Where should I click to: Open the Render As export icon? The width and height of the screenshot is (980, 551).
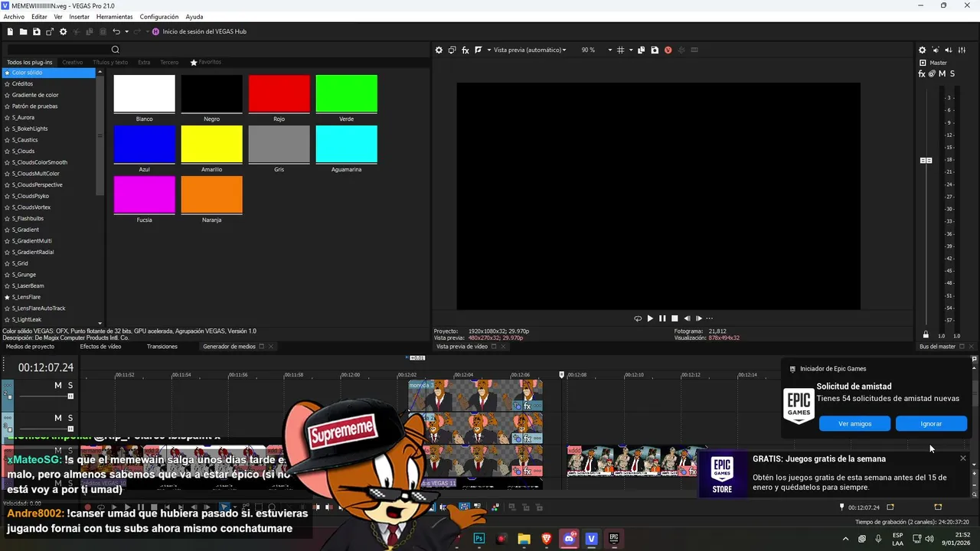point(50,31)
